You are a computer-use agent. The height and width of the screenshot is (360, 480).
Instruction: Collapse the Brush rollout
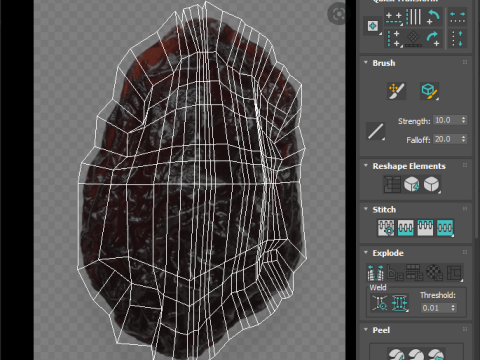[366, 62]
